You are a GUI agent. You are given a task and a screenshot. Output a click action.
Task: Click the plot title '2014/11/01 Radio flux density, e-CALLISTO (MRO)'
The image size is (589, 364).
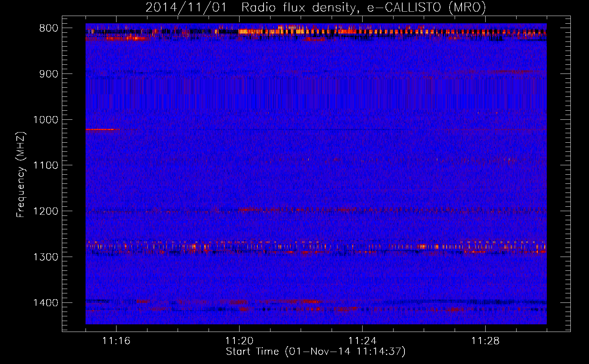[x=316, y=7]
